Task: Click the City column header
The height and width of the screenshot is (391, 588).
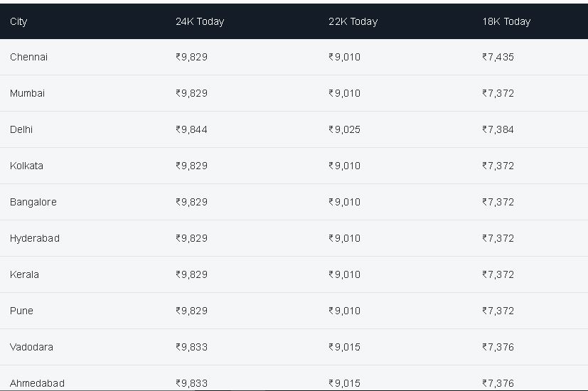Action: [x=18, y=22]
